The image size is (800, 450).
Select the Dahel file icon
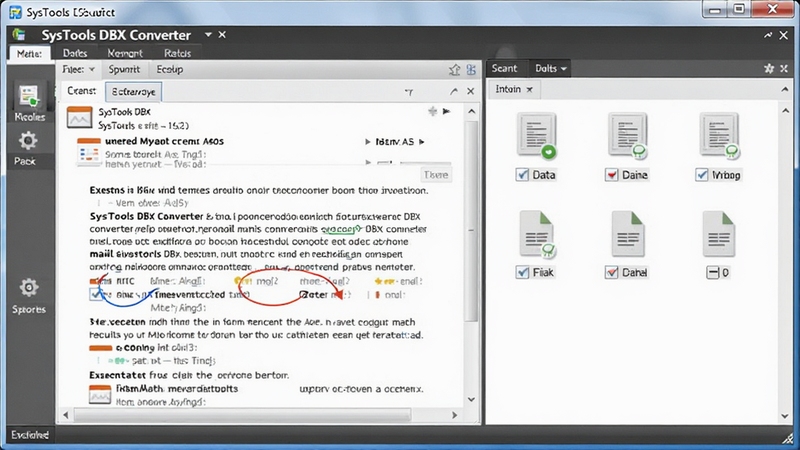[x=628, y=234]
